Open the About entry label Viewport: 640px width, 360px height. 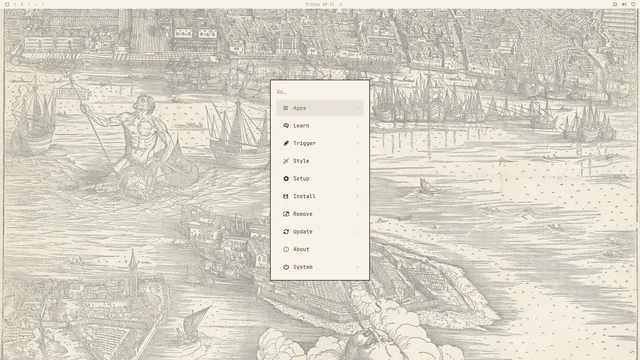(x=301, y=249)
